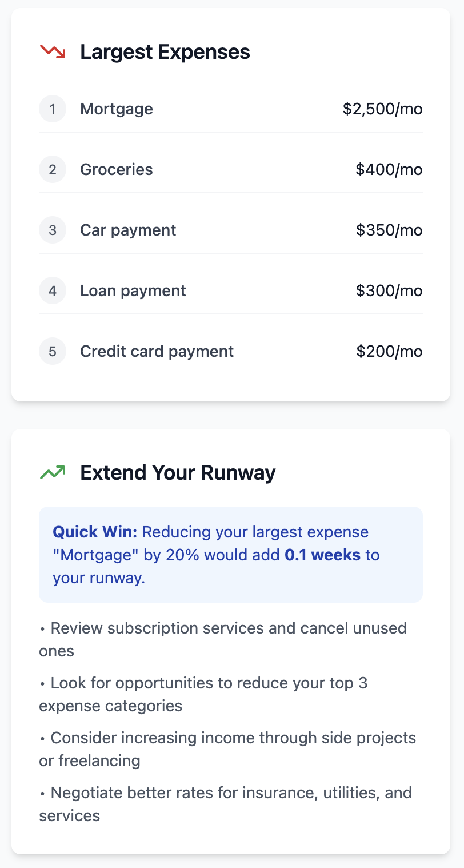Viewport: 464px width, 868px height.
Task: Click the green upward trend icon
Action: (x=53, y=473)
